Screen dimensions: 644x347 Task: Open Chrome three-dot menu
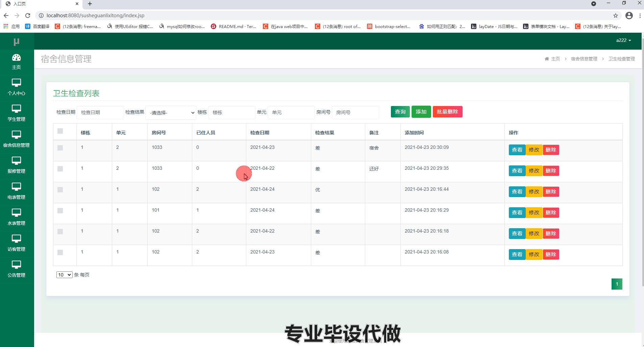(640, 16)
